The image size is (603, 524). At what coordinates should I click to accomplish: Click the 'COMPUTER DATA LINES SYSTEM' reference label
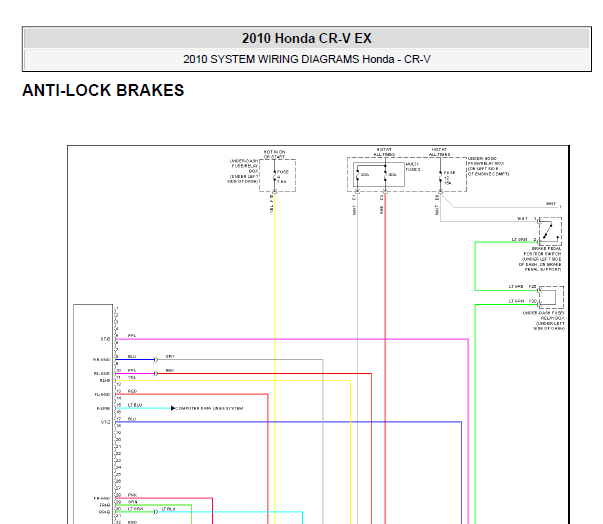coord(209,408)
